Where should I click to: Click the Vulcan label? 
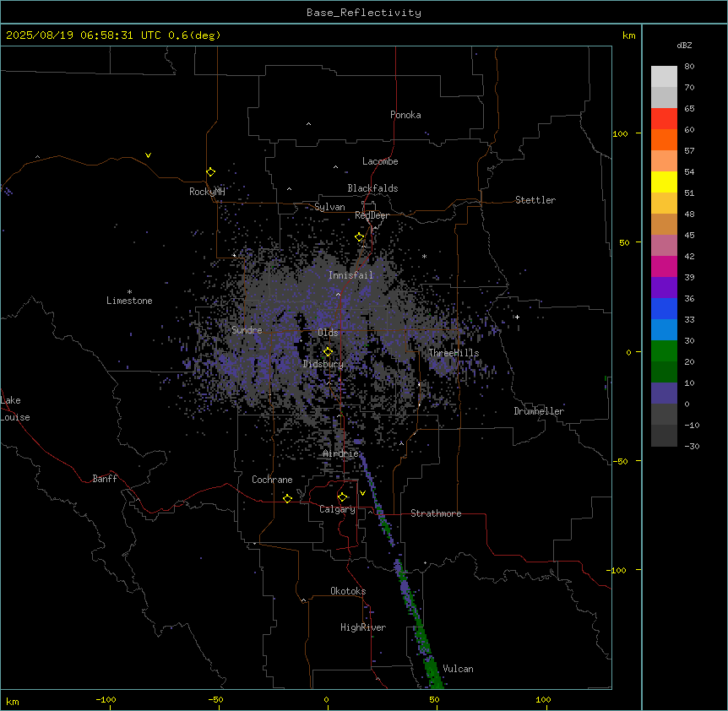[x=459, y=669]
